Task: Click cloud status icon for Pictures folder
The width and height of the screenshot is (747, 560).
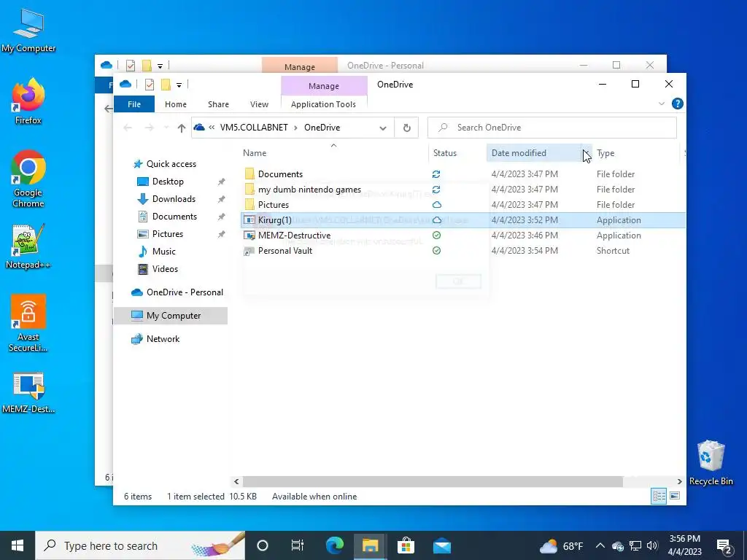Action: tap(436, 205)
